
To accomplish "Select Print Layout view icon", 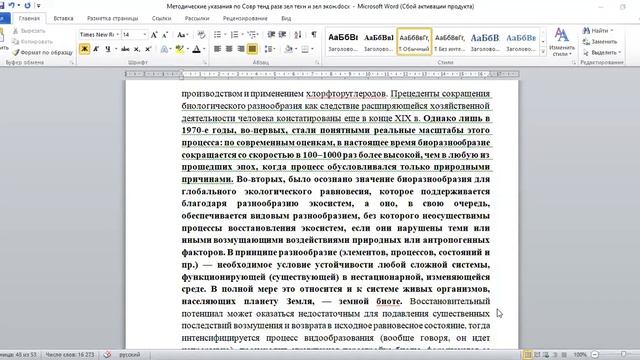I will [527, 355].
